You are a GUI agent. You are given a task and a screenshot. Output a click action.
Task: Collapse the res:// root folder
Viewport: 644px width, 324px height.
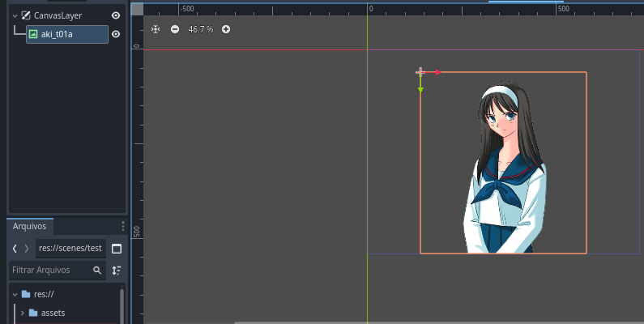point(15,294)
